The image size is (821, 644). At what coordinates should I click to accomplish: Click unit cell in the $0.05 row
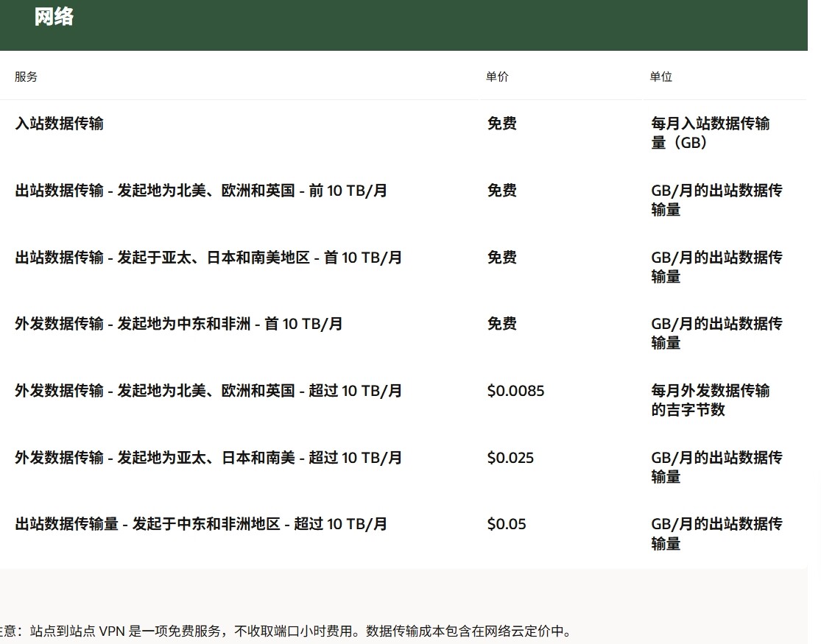[x=716, y=534]
